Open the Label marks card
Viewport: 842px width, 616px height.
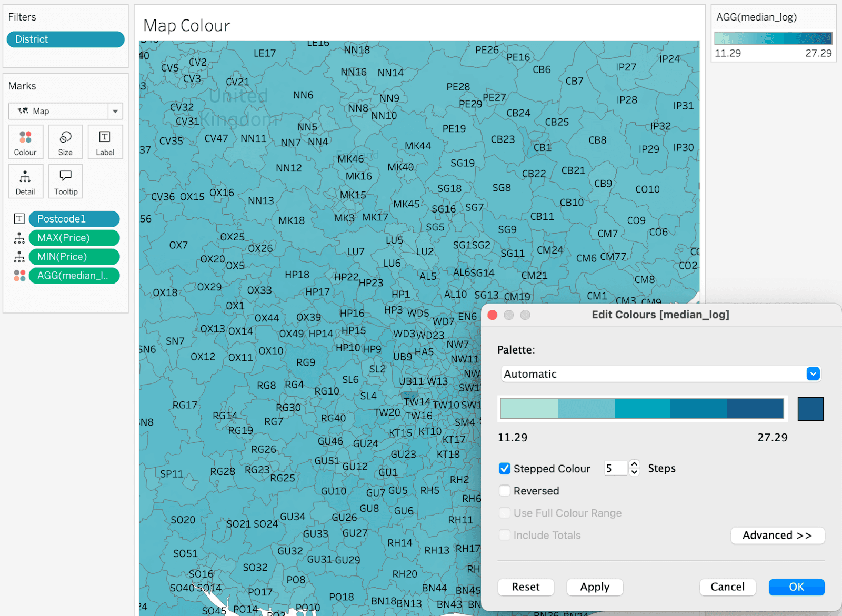point(105,142)
